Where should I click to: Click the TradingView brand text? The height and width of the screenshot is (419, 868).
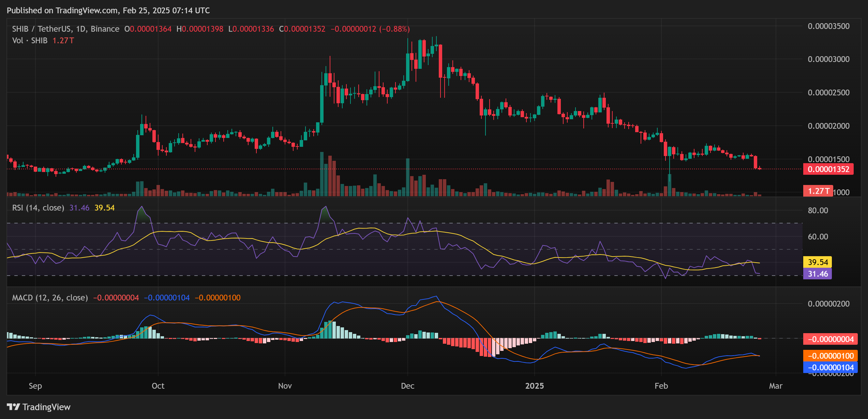(46, 407)
